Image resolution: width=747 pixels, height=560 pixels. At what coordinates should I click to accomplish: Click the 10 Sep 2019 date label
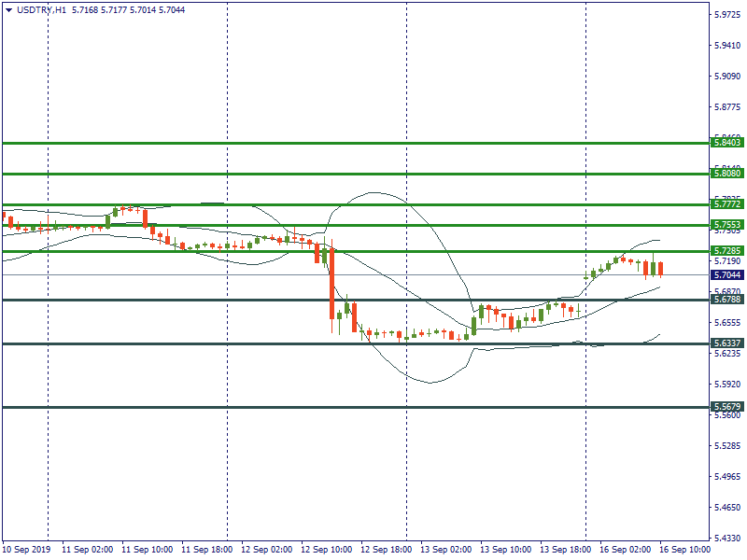tap(27, 551)
